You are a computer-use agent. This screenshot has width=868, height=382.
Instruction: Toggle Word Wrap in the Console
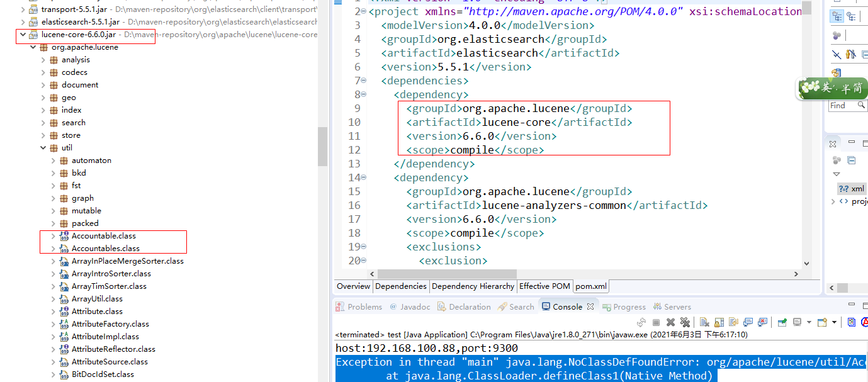click(733, 322)
